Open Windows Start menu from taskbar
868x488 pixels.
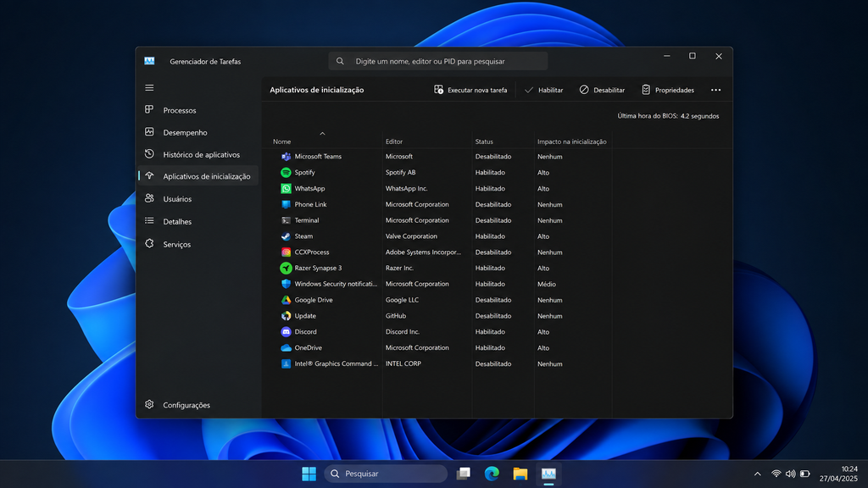309,474
